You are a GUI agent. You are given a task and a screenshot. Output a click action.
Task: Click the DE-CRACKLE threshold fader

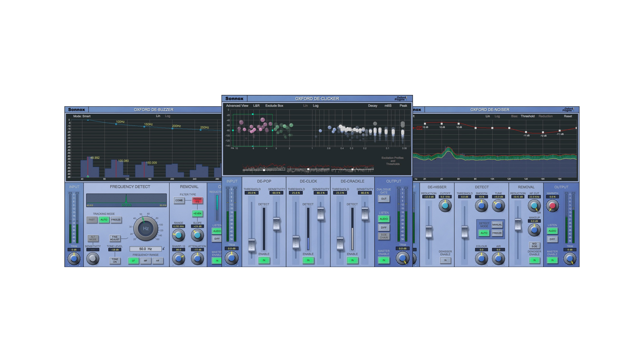[340, 243]
